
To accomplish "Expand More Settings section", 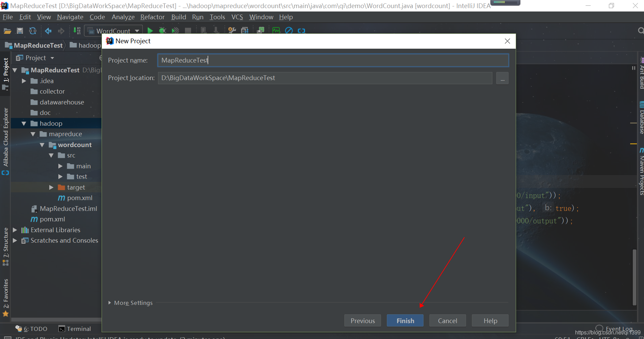I will tap(130, 303).
